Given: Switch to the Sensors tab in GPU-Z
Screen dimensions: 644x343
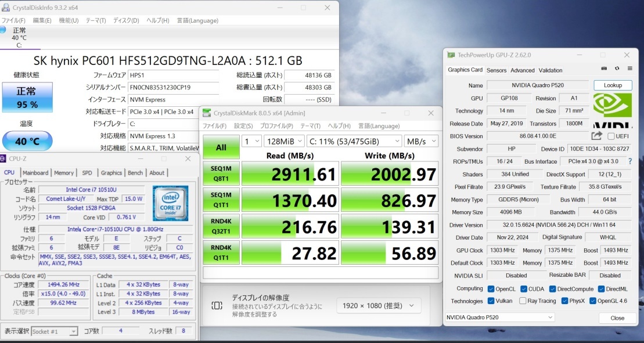Looking at the screenshot, I should pyautogui.click(x=497, y=70).
